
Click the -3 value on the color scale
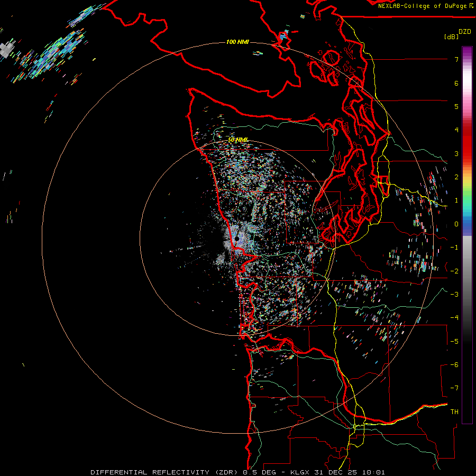coord(454,295)
